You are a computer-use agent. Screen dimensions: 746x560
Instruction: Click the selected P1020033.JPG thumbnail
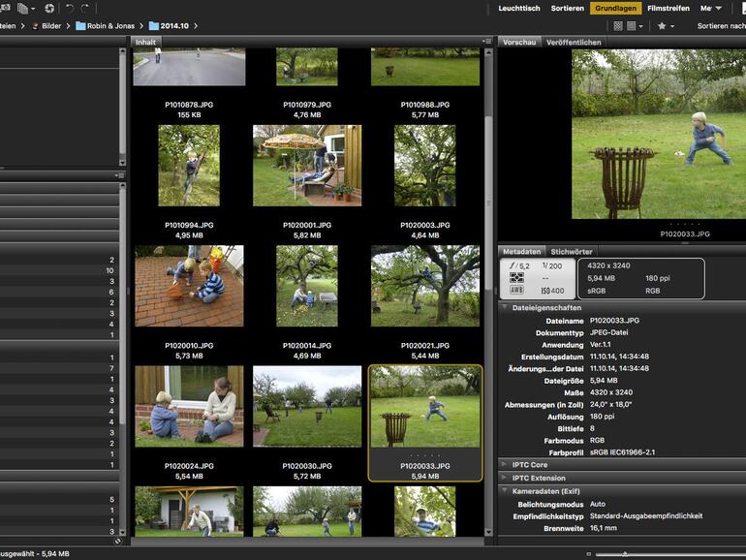[425, 406]
